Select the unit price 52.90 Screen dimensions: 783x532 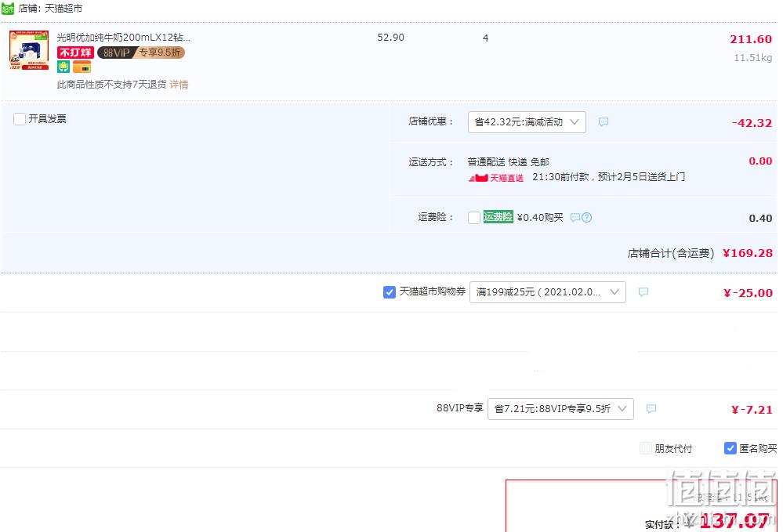(390, 38)
